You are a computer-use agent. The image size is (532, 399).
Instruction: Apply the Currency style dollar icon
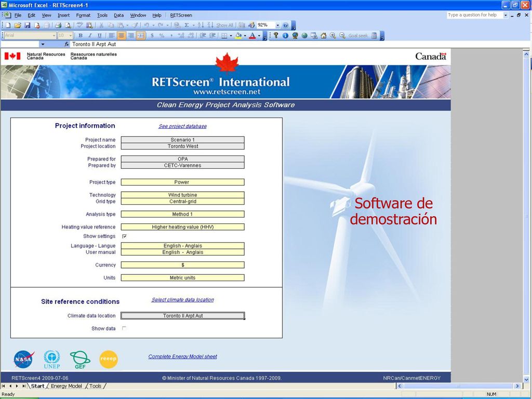pos(152,35)
